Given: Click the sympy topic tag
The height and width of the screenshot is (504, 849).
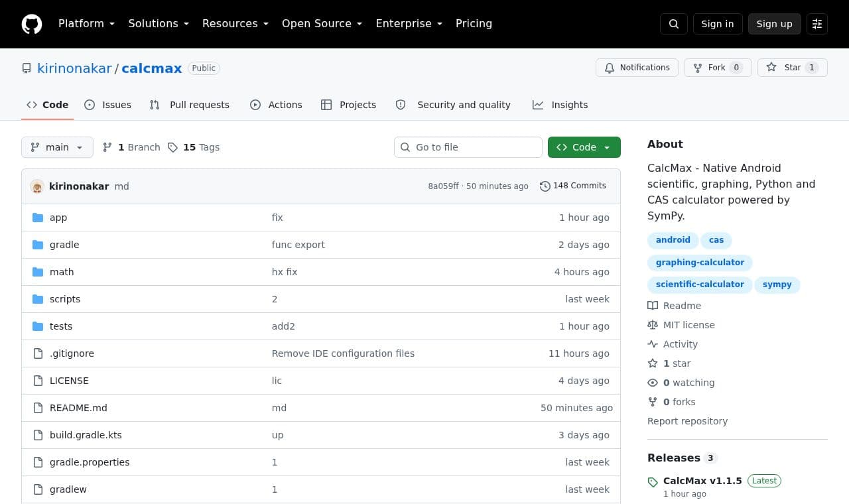Looking at the screenshot, I should click(x=777, y=284).
